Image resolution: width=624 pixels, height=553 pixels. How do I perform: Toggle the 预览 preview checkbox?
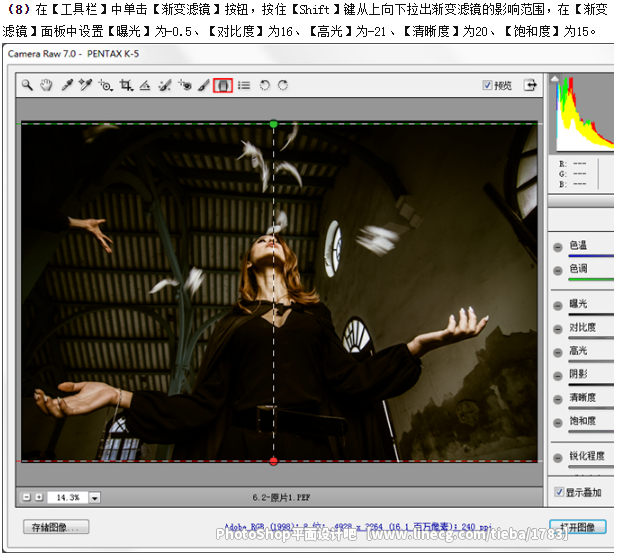(x=487, y=85)
